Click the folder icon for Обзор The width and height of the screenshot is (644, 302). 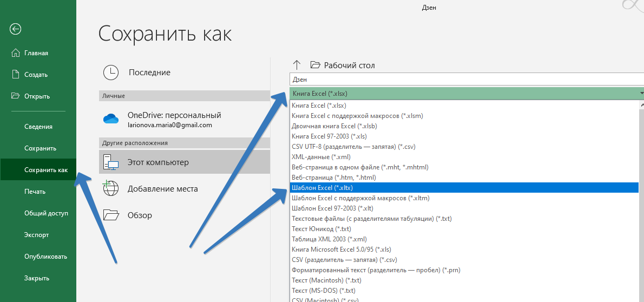click(111, 215)
